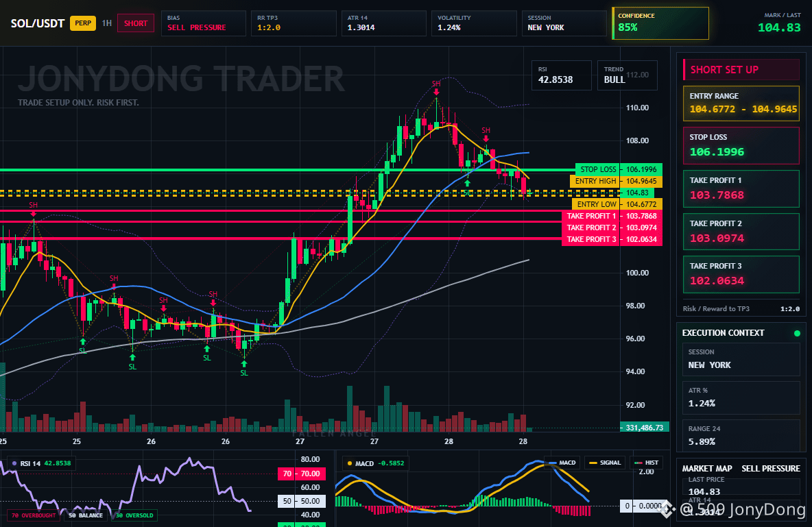The width and height of the screenshot is (812, 527).
Task: Click the EXECUTION CONTEXT header
Action: click(723, 333)
